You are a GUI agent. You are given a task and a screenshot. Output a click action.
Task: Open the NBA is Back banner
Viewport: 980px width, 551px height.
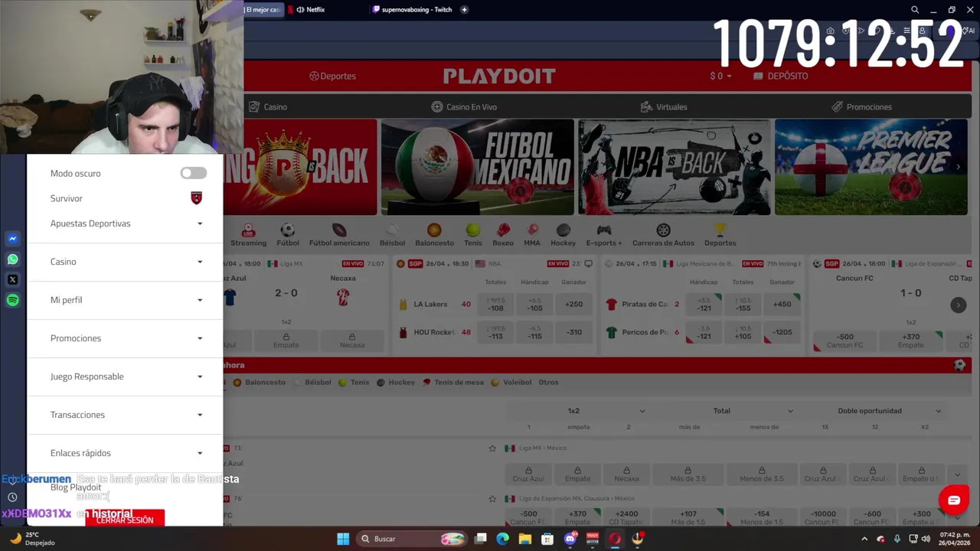pyautogui.click(x=675, y=167)
